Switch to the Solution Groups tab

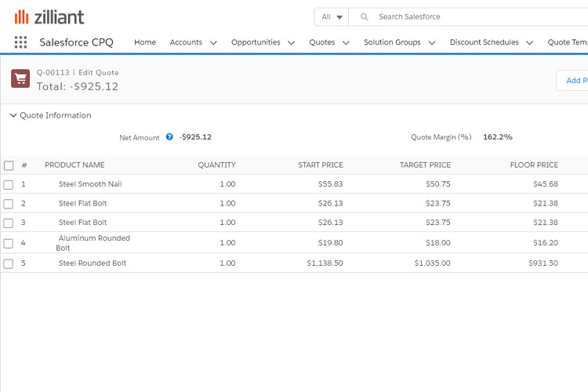pos(392,42)
